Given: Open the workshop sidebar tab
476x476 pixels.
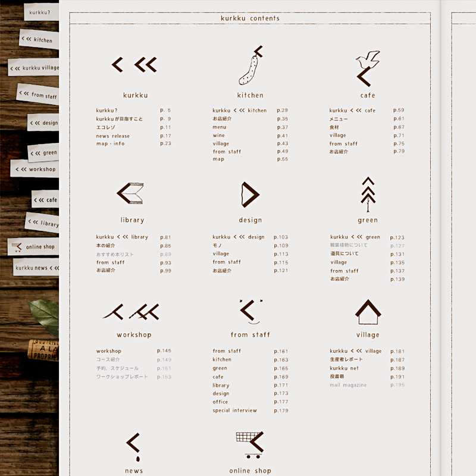Looking at the screenshot, I should pyautogui.click(x=35, y=169).
